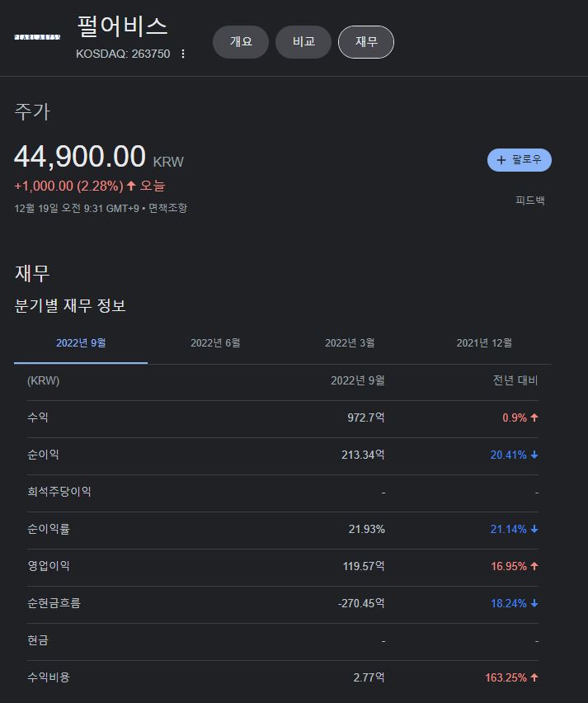Click the 피드백 feedback link

tap(530, 201)
